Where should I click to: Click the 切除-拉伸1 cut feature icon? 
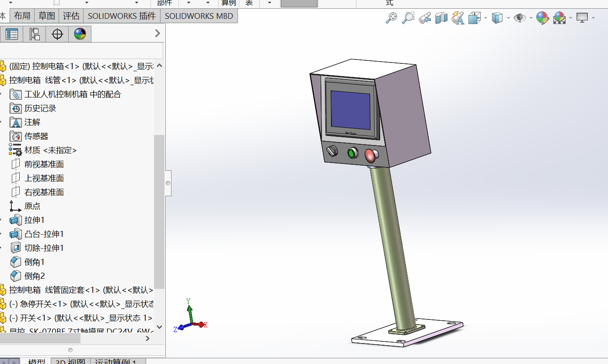[15, 248]
